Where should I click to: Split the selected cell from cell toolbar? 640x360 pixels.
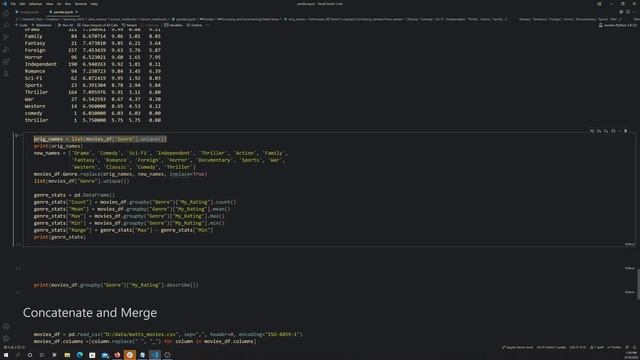point(613,131)
